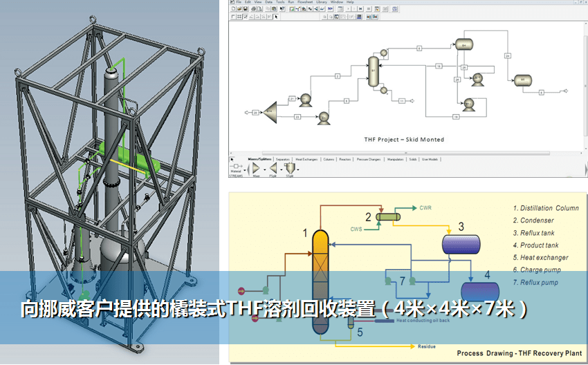The height and width of the screenshot is (365, 588).
Task: Click the B1 distillation column block
Action: coord(373,71)
